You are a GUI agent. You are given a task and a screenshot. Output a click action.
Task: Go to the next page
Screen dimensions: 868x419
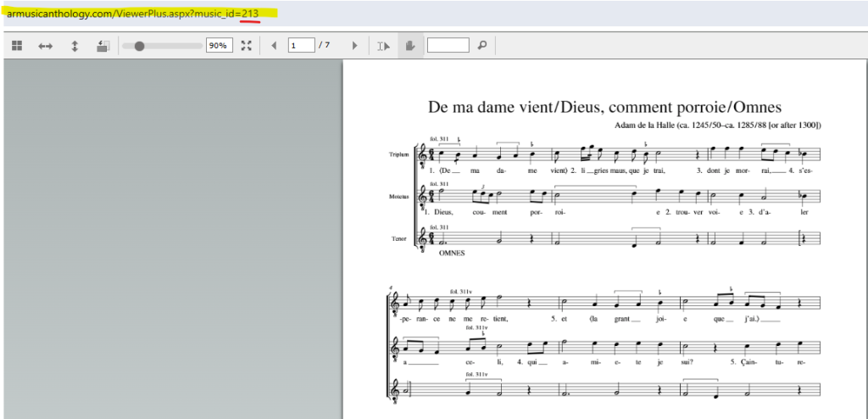(355, 46)
